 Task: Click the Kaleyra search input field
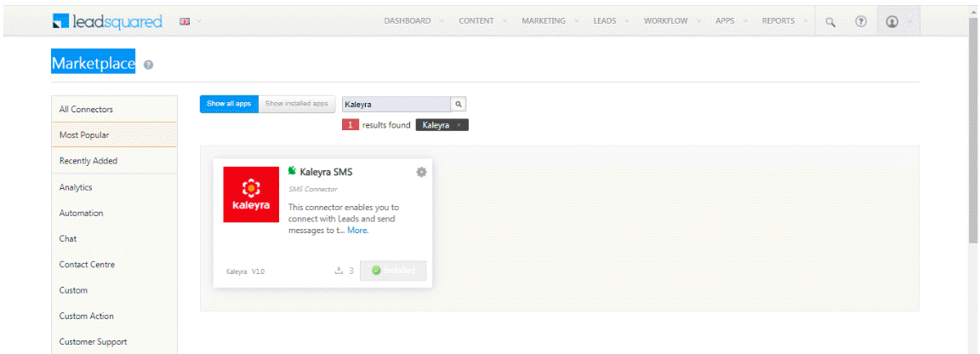point(396,105)
